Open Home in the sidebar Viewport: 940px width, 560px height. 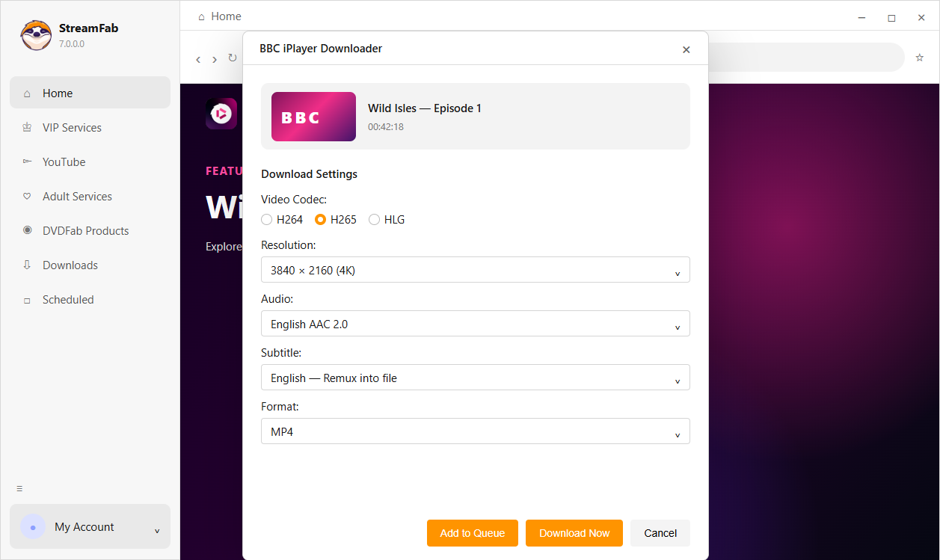coord(90,93)
